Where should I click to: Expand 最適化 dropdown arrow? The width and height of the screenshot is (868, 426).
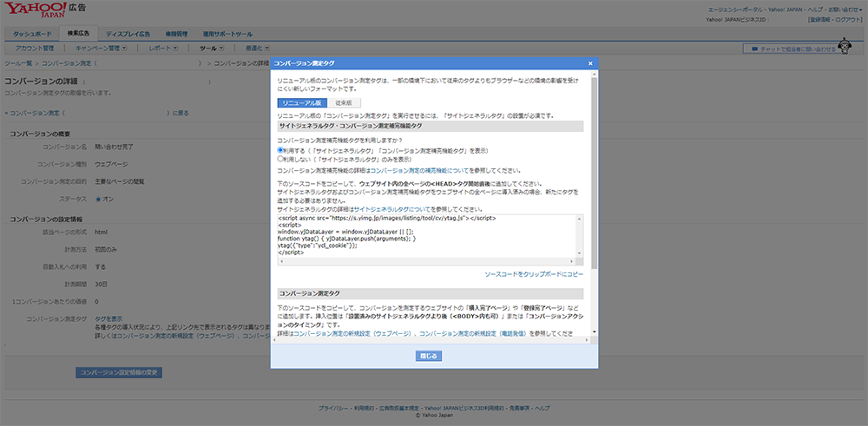(x=266, y=48)
